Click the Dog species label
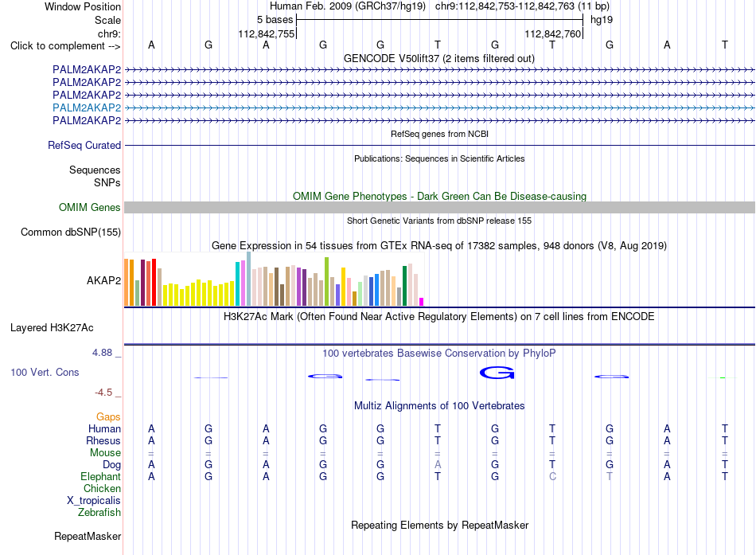 pyautogui.click(x=111, y=465)
